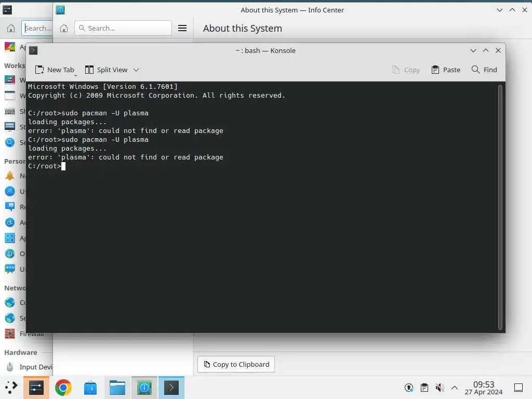The width and height of the screenshot is (532, 399).
Task: Click the Konsole window menu icon
Action: click(x=33, y=50)
